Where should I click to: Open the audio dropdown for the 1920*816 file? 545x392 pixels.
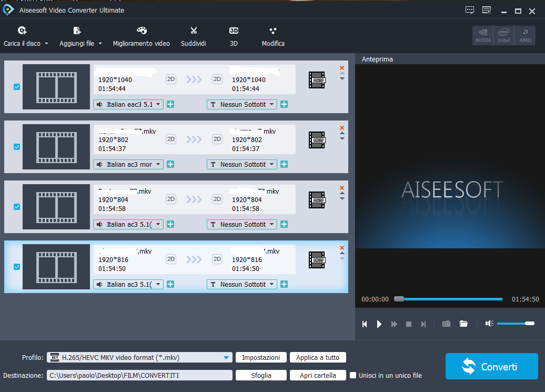coord(128,284)
